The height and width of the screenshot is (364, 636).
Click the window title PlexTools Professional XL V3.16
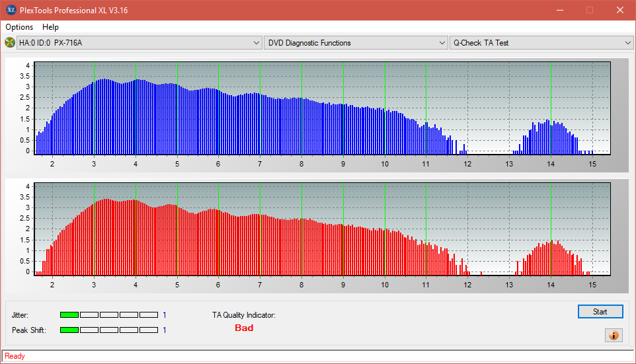tap(74, 11)
